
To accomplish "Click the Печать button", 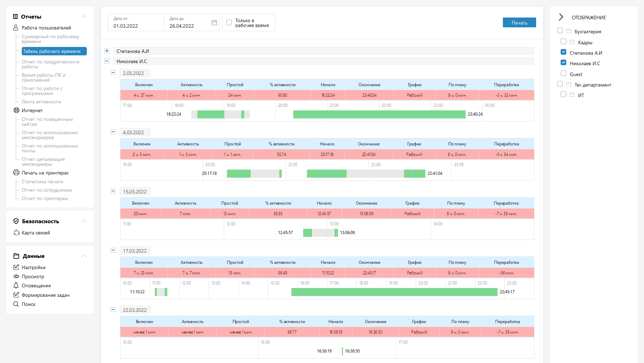I will click(x=519, y=22).
